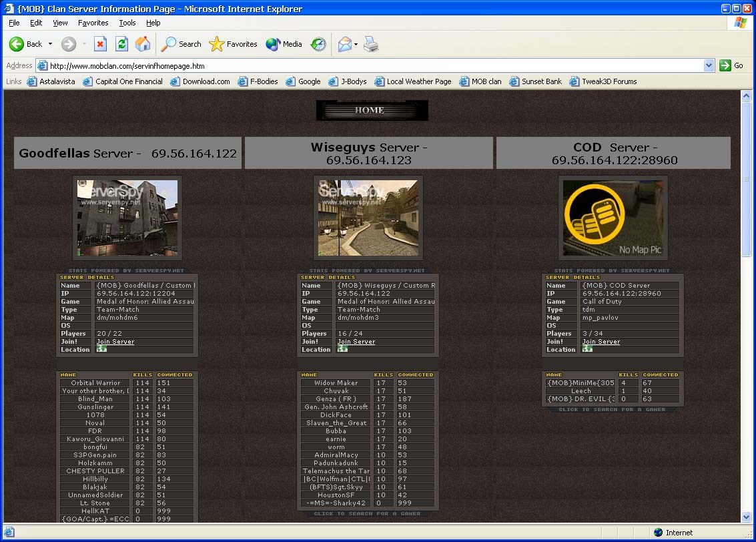The height and width of the screenshot is (542, 756).
Task: Click search for a gamer under Wiseguys
Action: 368,514
